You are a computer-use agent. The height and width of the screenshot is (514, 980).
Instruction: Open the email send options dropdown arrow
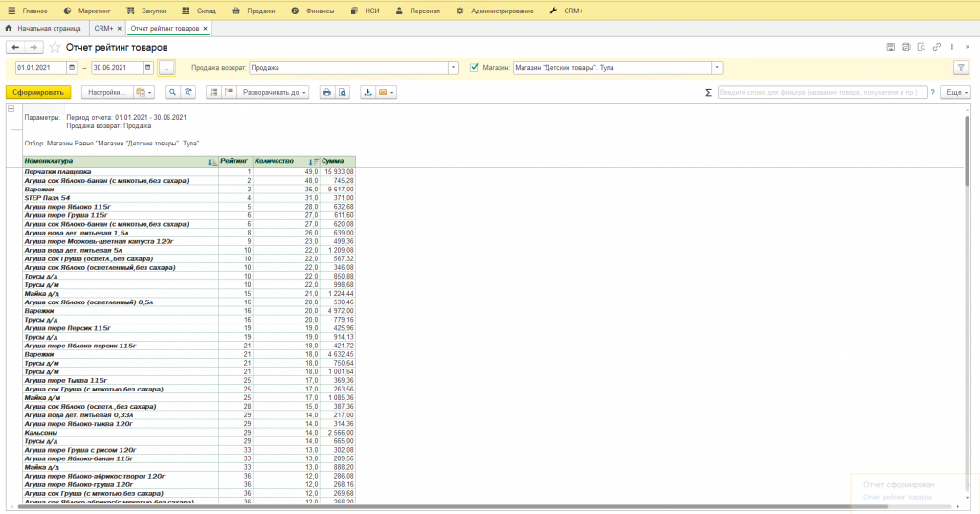coord(392,92)
